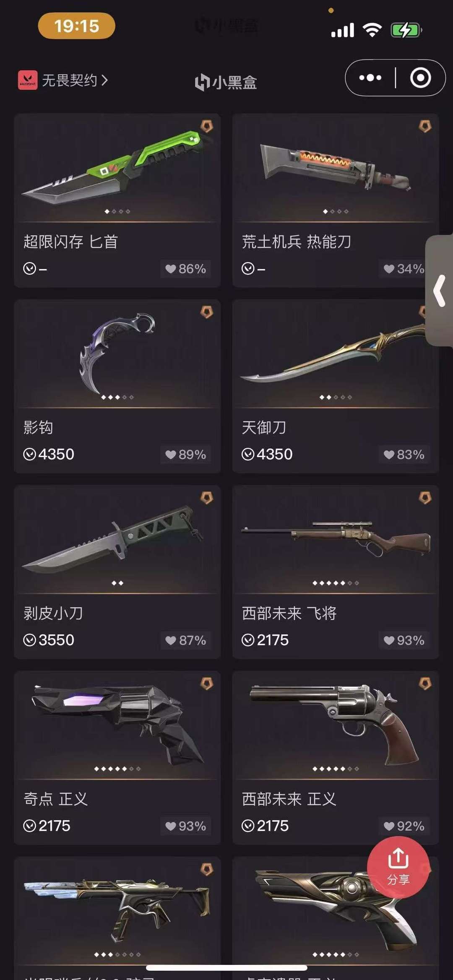Open the Valorant game selector chevron
Viewport: 453px width, 980px height.
pyautogui.click(x=104, y=80)
